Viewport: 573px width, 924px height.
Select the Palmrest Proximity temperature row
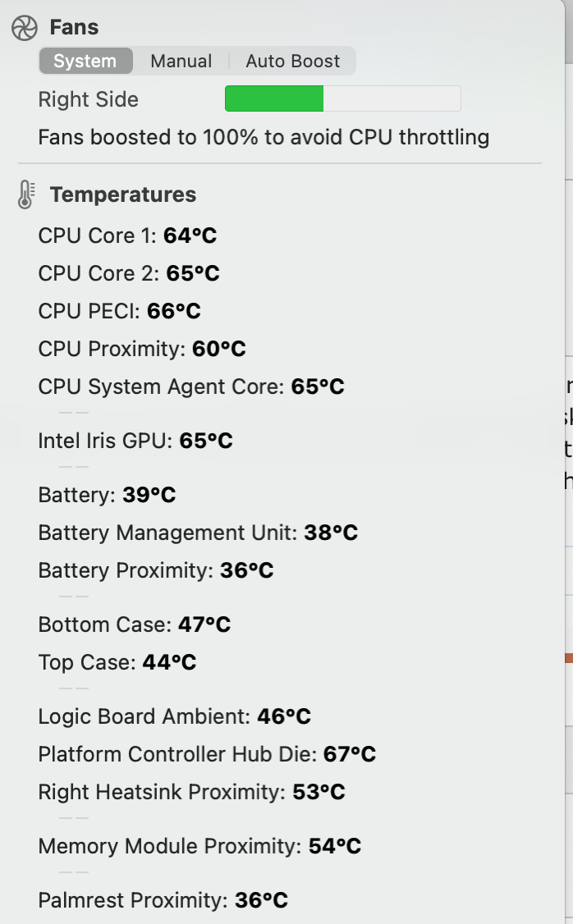(x=163, y=901)
